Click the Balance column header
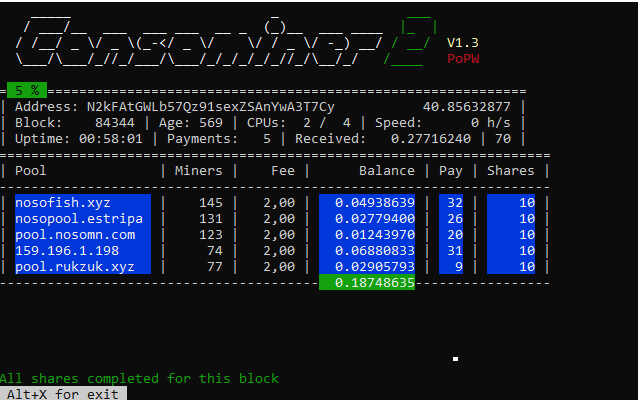638x400 pixels. click(x=387, y=170)
